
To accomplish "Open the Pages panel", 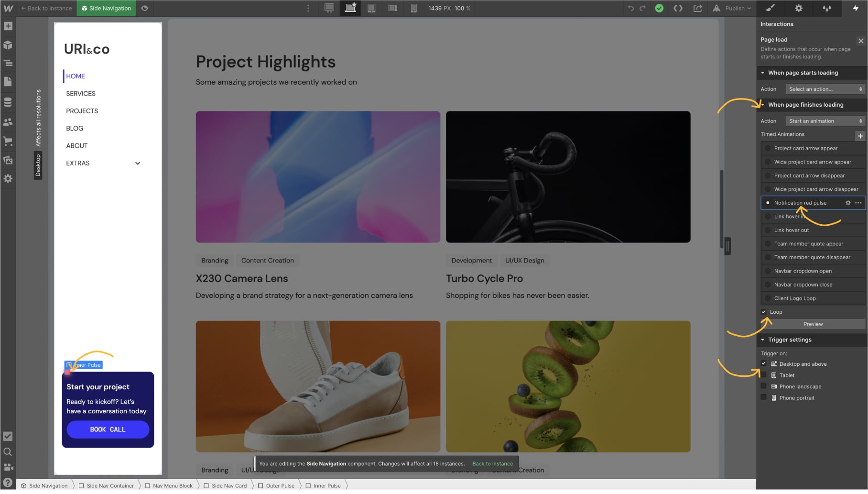I will click(x=8, y=82).
